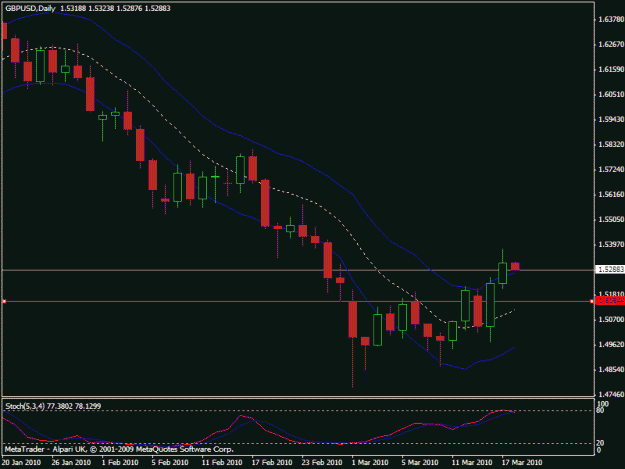Click the 17 Feb 2010 date label

272,463
